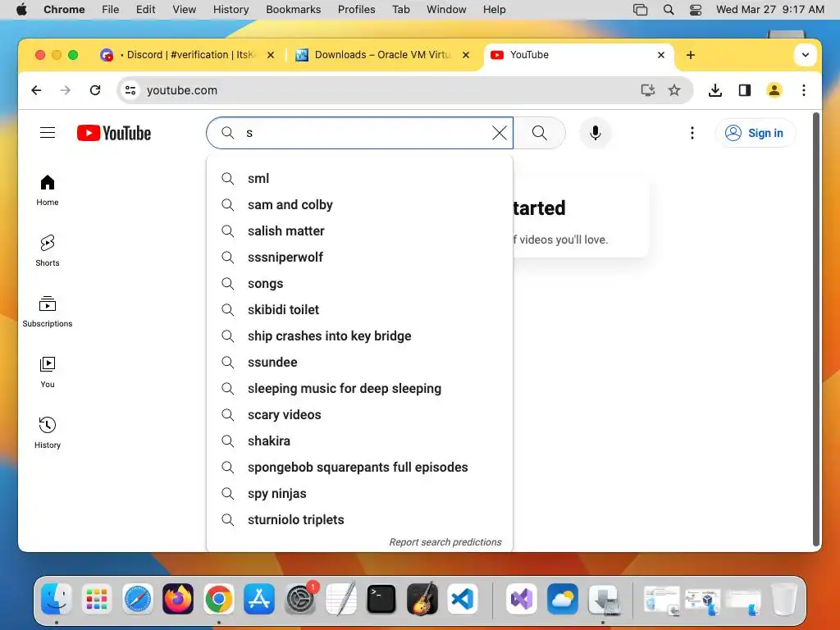Open Finder from the Dock
Image resolution: width=840 pixels, height=630 pixels.
click(57, 598)
